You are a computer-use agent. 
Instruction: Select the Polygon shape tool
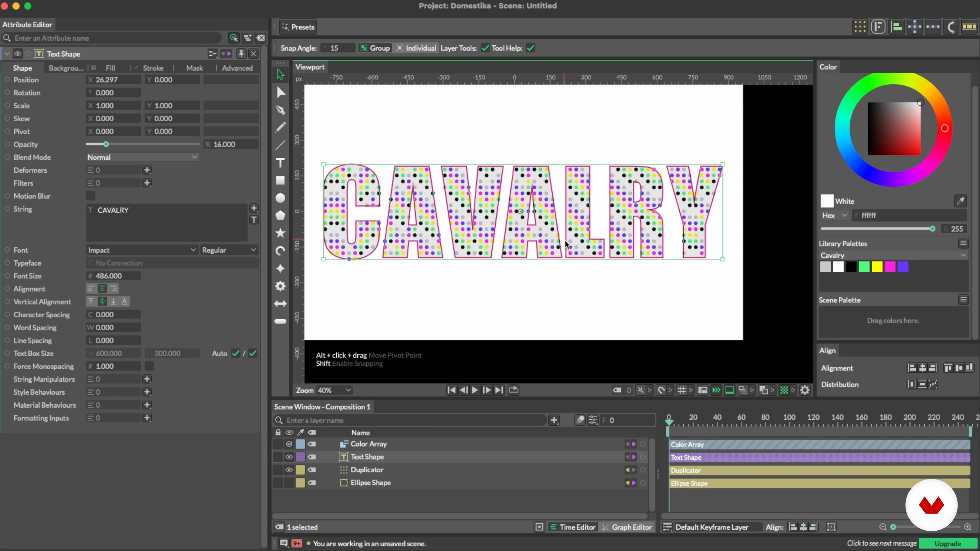pos(280,216)
